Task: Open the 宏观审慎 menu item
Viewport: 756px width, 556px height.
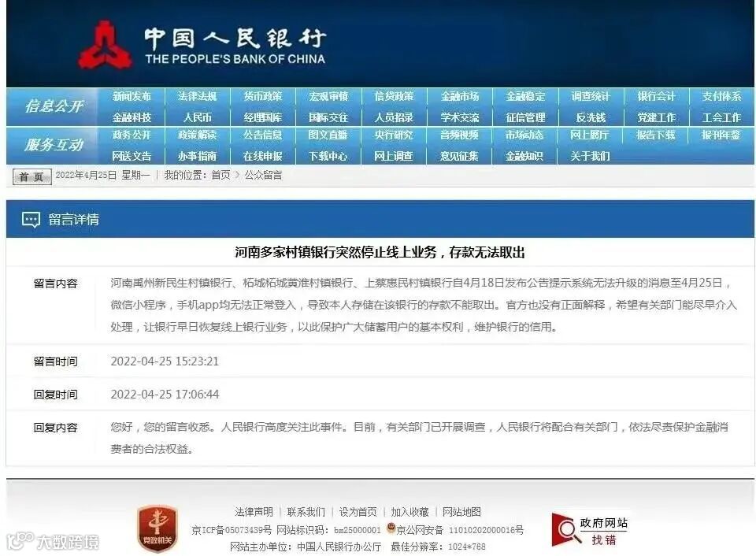Action: pyautogui.click(x=328, y=96)
